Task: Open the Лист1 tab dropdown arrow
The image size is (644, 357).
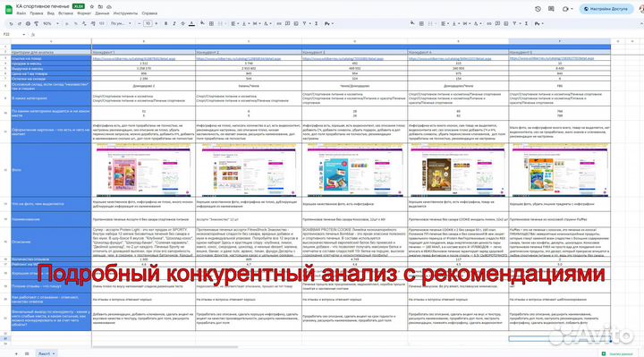Action: point(54,353)
